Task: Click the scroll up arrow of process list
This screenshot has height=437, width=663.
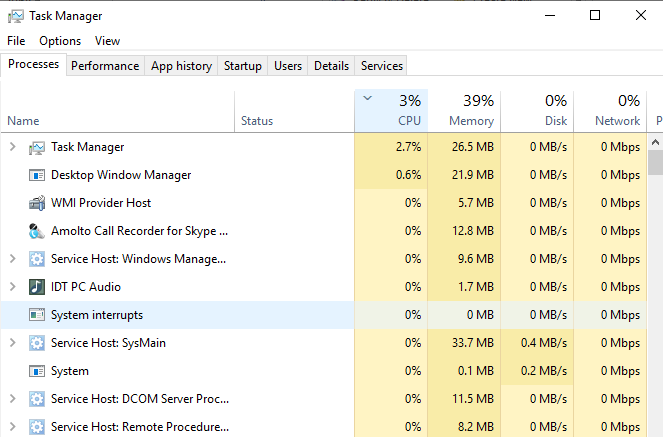Action: pos(655,142)
